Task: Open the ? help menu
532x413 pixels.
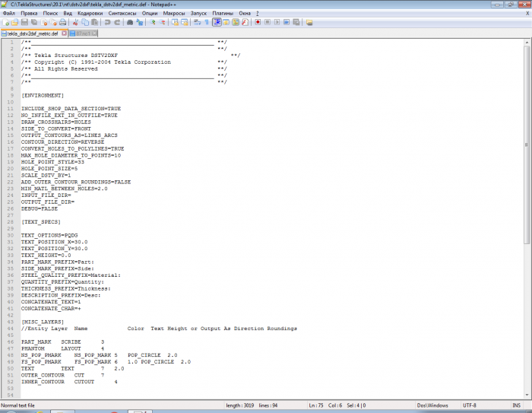Action: 257,13
